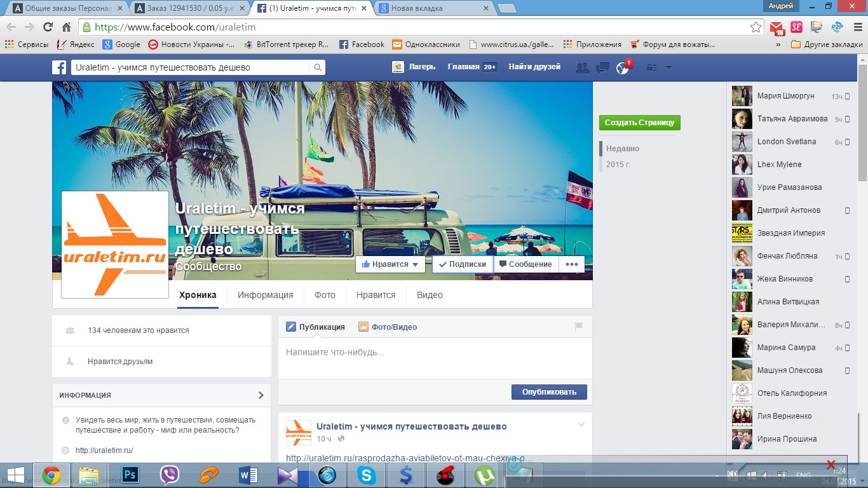Open the Chrome menu hamburger icon
This screenshot has height=488, width=868.
(857, 27)
